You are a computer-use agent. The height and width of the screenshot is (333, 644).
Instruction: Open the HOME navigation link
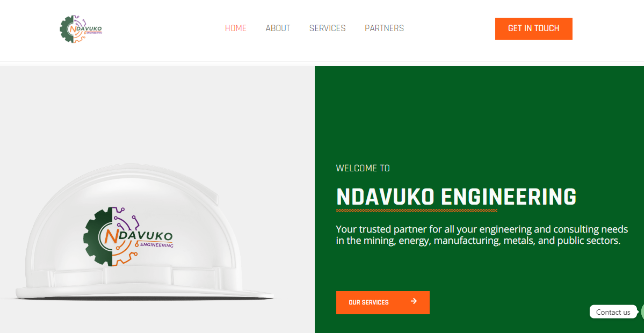(236, 28)
